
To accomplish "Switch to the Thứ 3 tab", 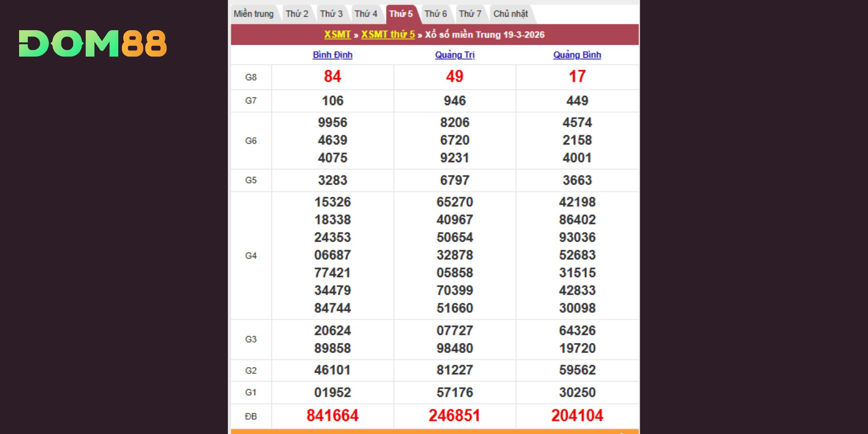I will [x=331, y=14].
